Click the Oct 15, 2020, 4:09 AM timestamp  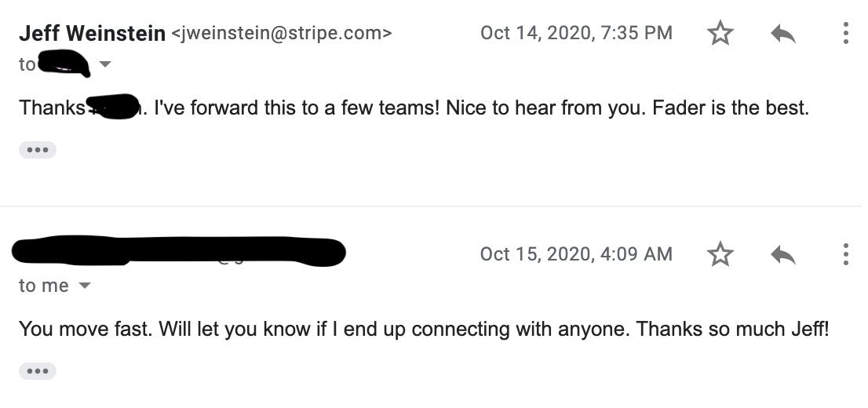576,255
